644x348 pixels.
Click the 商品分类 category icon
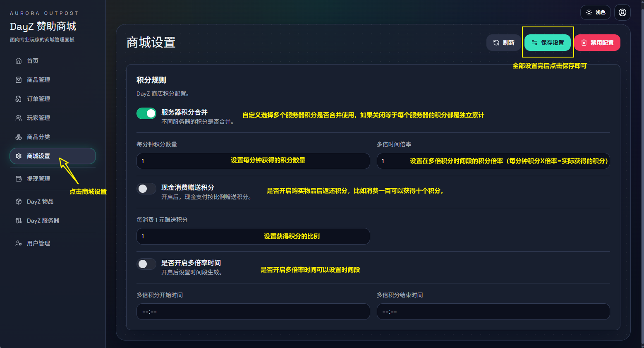(x=19, y=137)
